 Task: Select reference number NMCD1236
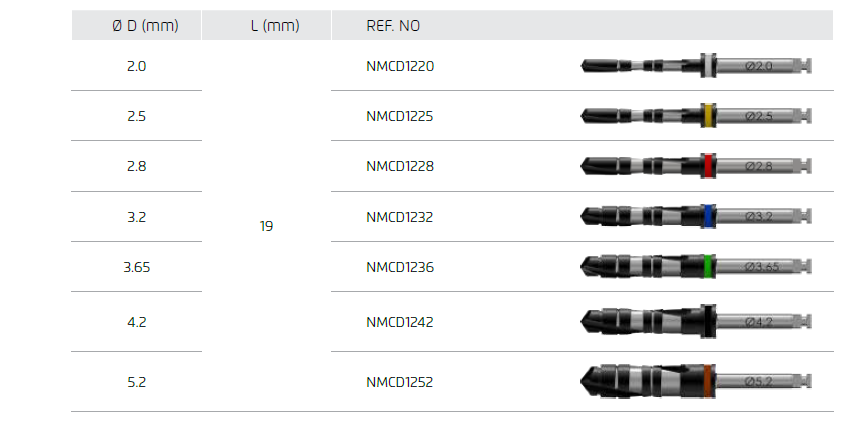tap(400, 267)
